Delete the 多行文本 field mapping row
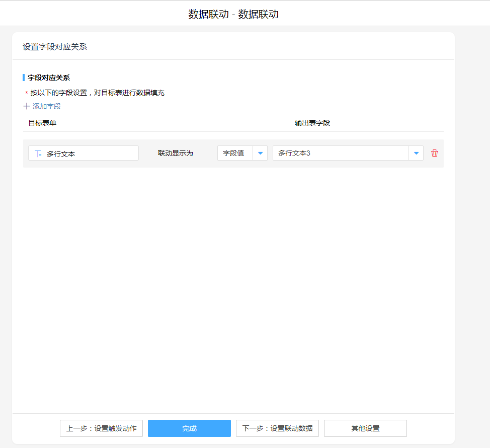 435,153
